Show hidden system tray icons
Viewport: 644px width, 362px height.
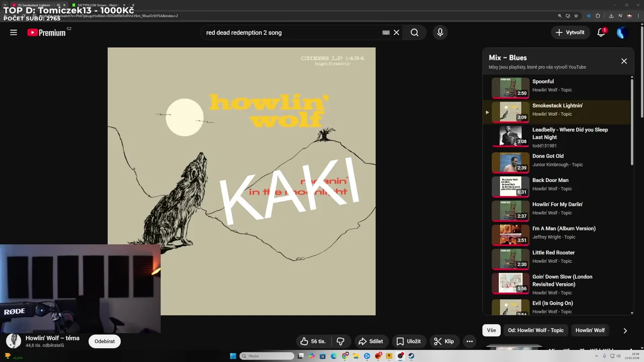[x=597, y=356]
